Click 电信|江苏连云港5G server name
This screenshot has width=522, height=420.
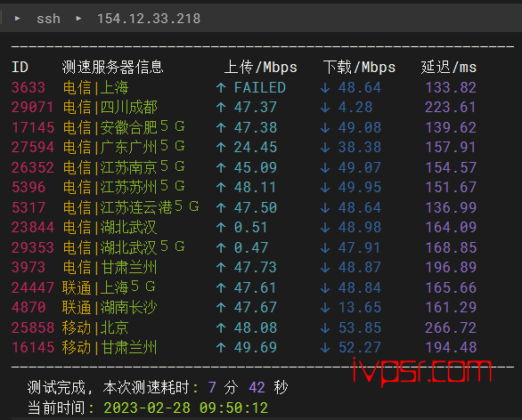(x=131, y=207)
